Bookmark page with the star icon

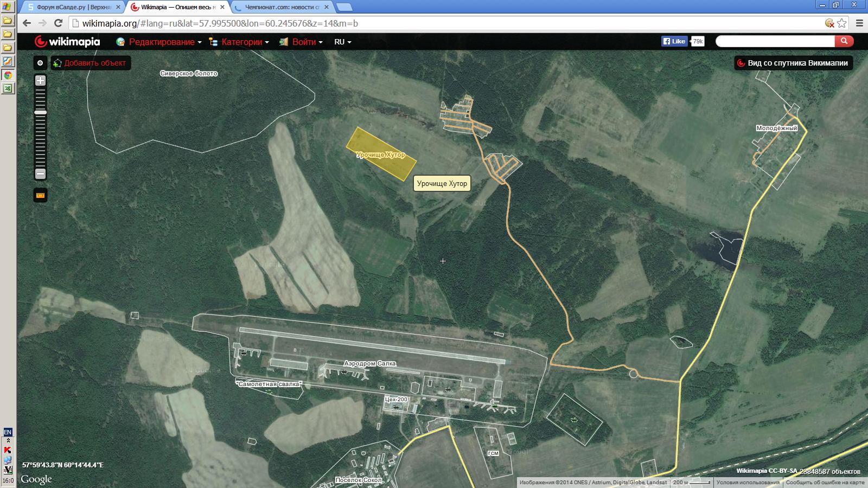842,23
